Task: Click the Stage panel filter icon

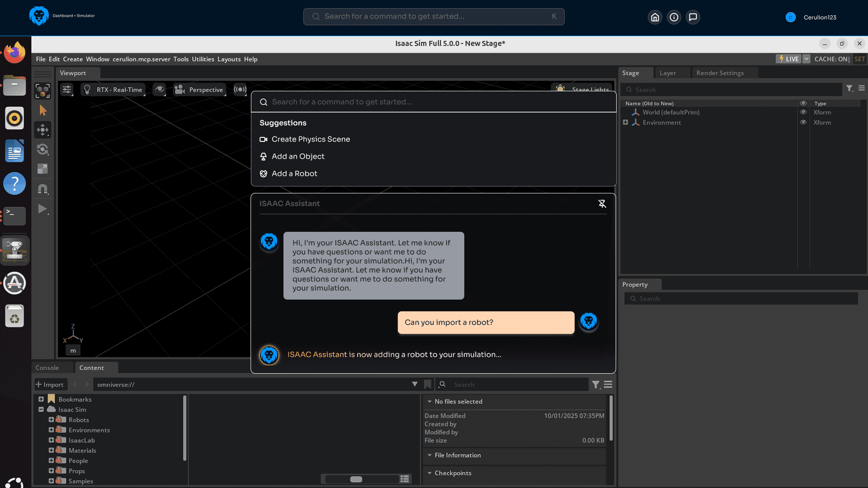Action: pos(849,89)
